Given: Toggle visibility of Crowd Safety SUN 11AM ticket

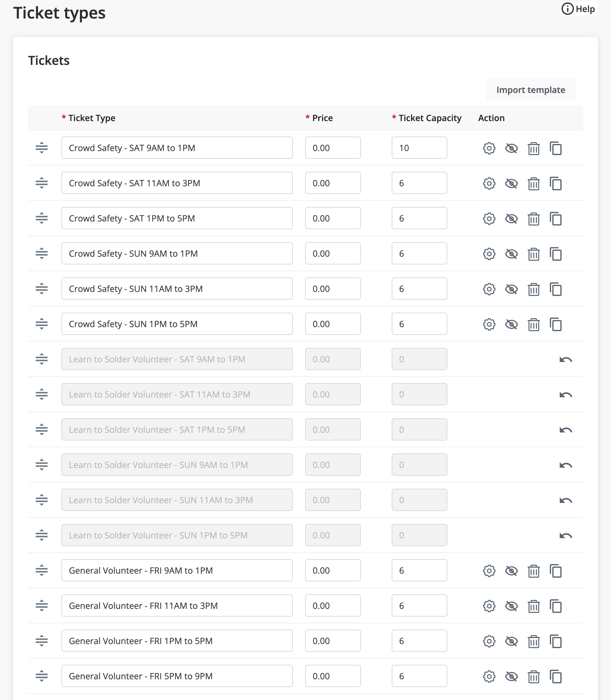Looking at the screenshot, I should [x=511, y=289].
